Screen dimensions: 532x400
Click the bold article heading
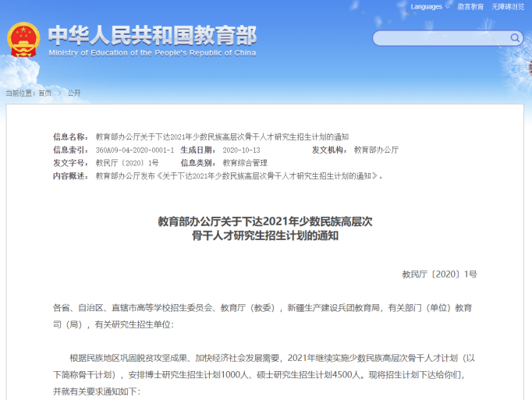(265, 228)
